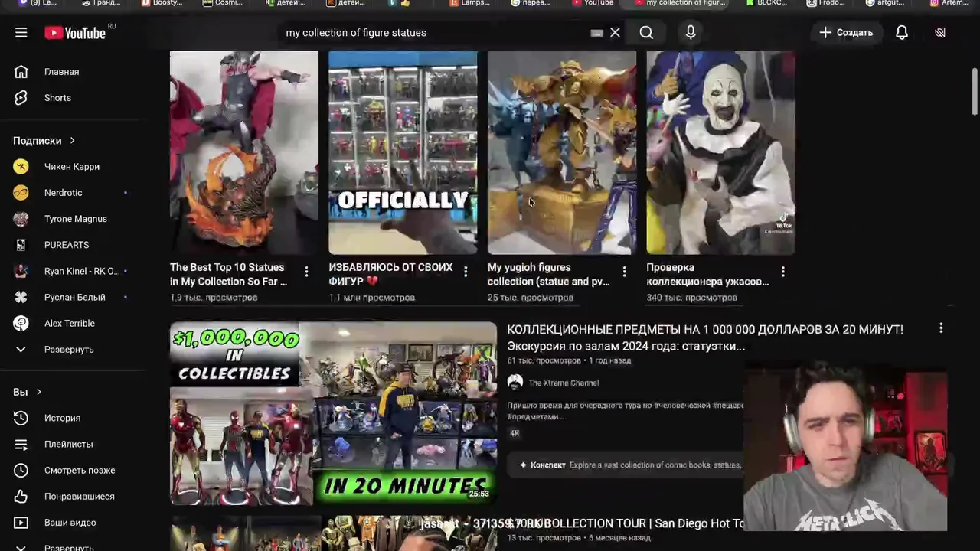Open options menu for My yugioh figures short
Image resolution: width=980 pixels, height=551 pixels.
[x=624, y=272]
